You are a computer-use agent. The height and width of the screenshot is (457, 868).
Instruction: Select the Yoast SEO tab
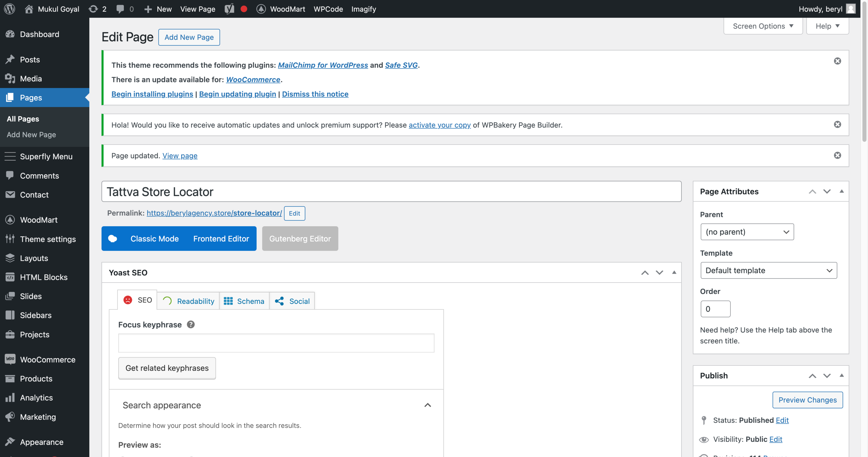point(137,300)
